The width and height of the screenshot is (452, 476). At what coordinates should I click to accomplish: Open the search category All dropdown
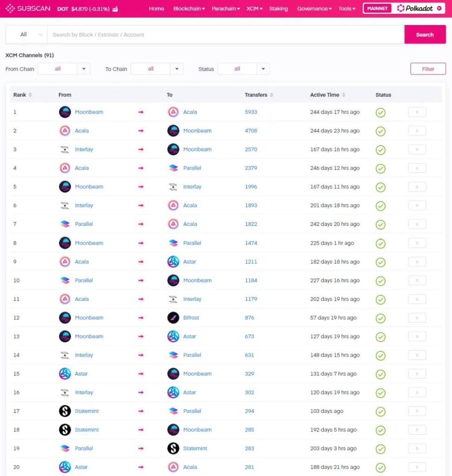click(x=27, y=34)
